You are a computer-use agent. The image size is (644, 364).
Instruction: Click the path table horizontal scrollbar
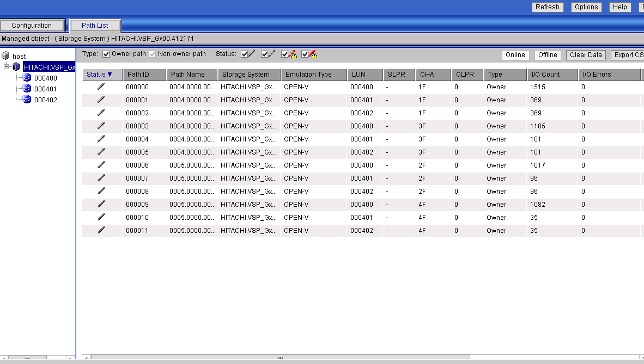coord(281,357)
